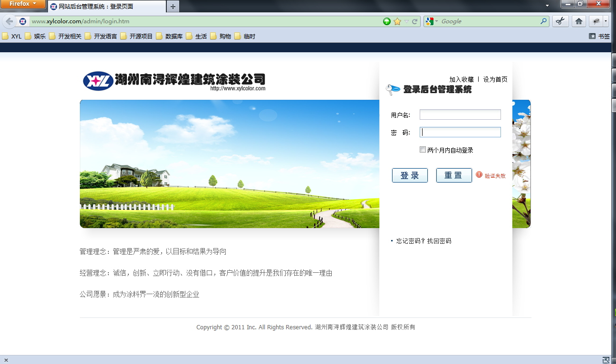
Task: Click the http://www.xylcolor.com text under the logo
Action: click(238, 88)
